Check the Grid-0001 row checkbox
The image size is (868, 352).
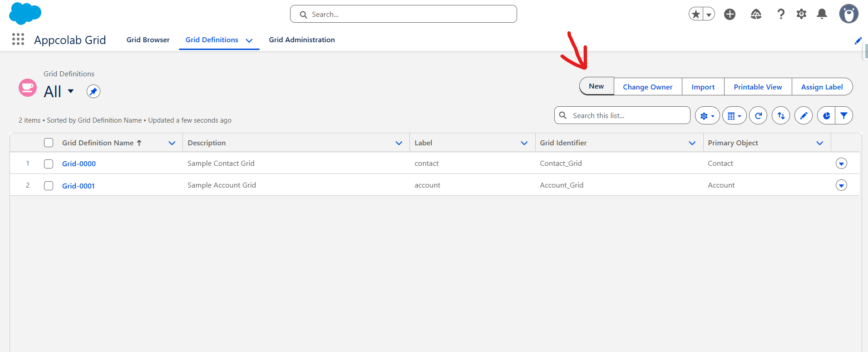click(49, 186)
